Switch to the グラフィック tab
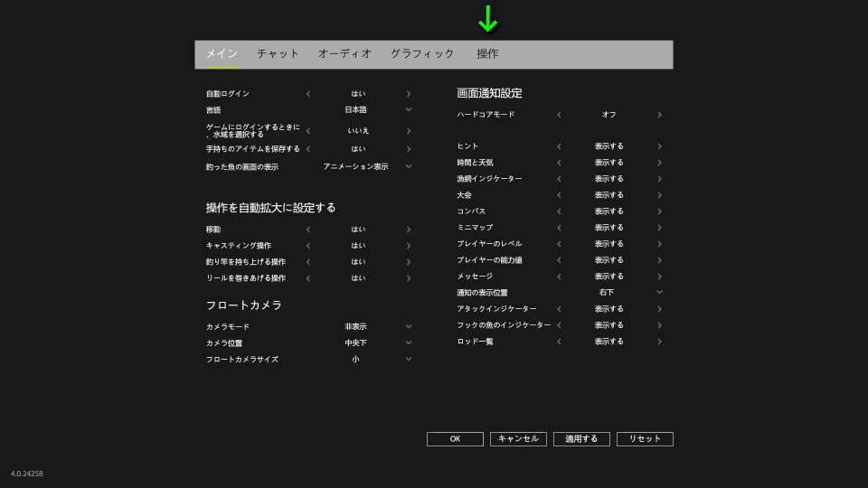This screenshot has height=488, width=868. coord(422,54)
